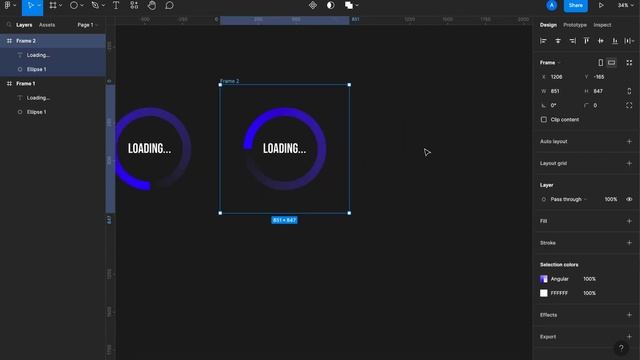Click the Boolean groups icon
Image resolution: width=640 pixels, height=360 pixels.
349,5
